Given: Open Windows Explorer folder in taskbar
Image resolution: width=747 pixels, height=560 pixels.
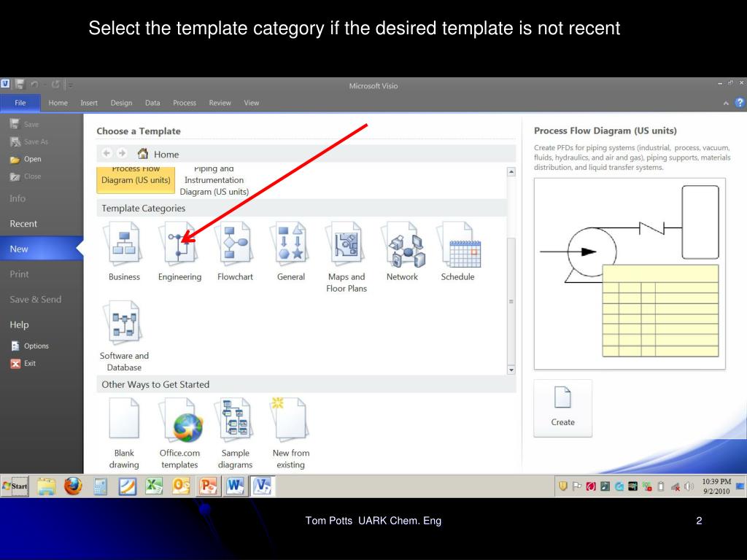Looking at the screenshot, I should pos(46,486).
